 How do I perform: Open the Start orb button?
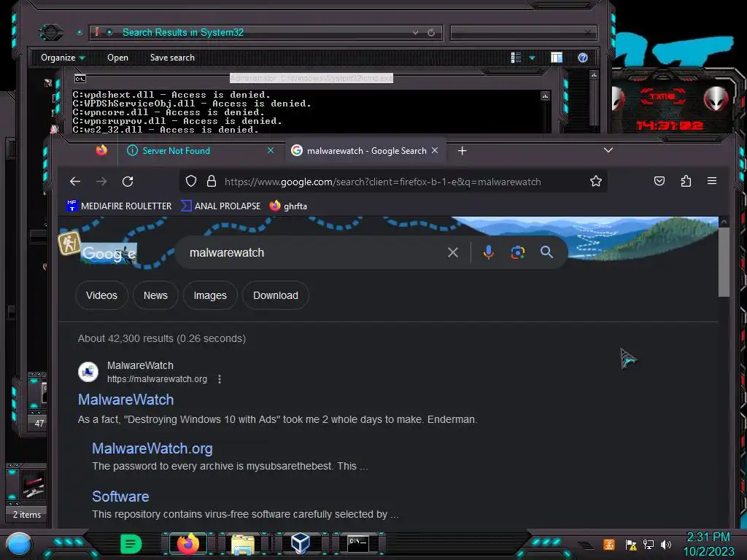click(19, 544)
